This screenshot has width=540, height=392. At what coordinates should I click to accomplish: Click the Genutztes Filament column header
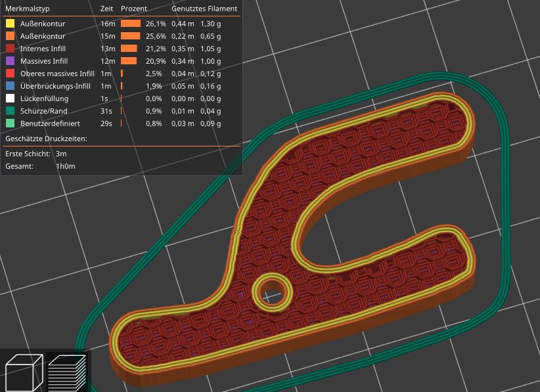pyautogui.click(x=204, y=9)
